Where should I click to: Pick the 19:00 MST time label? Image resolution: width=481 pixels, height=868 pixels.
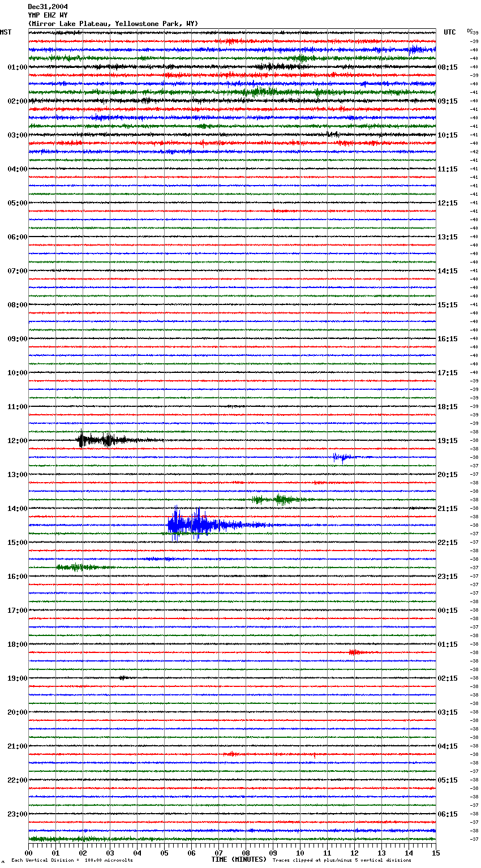pos(18,678)
